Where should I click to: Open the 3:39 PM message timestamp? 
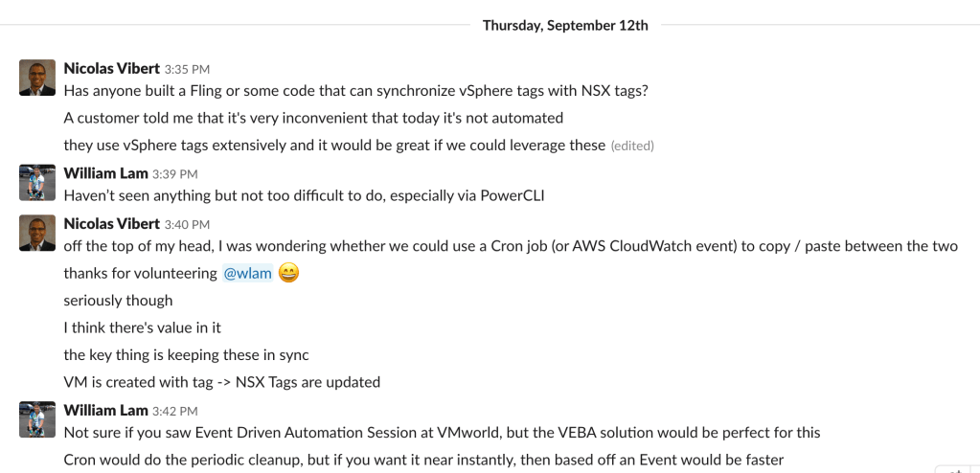175,174
